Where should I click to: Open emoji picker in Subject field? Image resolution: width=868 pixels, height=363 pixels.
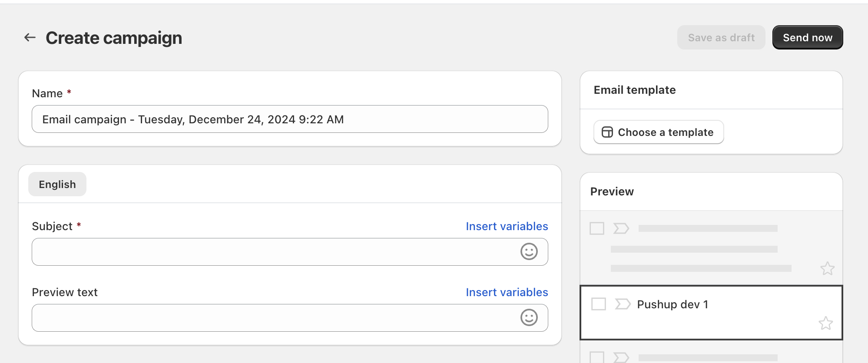pyautogui.click(x=529, y=251)
